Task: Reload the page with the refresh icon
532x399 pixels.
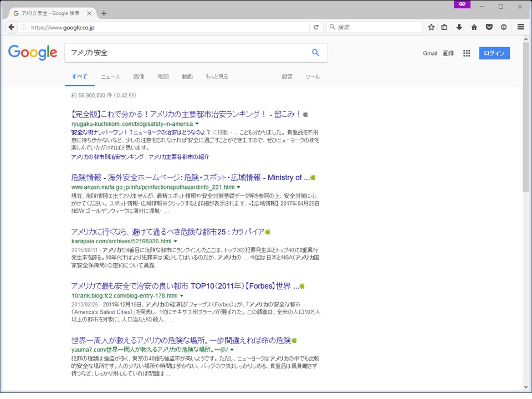Action: pos(316,27)
